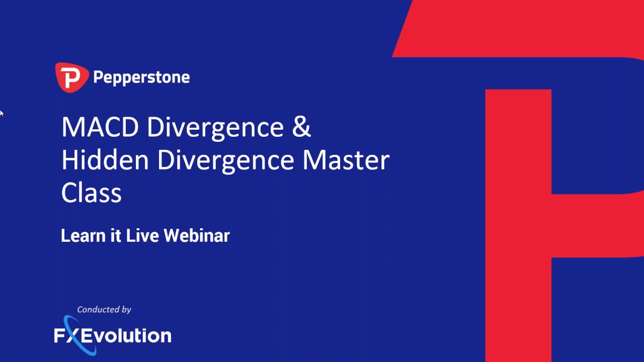
Task: Select the "MACD Divergence &" title line
Action: coord(186,127)
